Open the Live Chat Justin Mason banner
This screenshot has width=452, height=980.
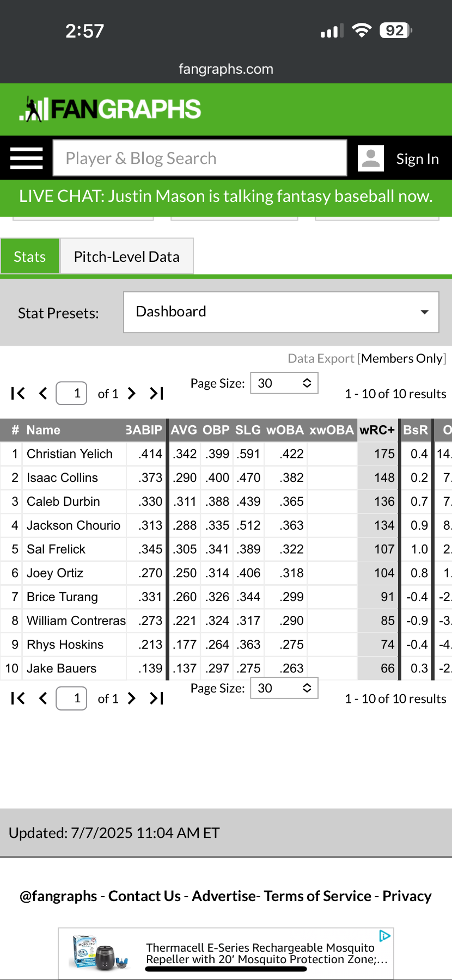[226, 197]
